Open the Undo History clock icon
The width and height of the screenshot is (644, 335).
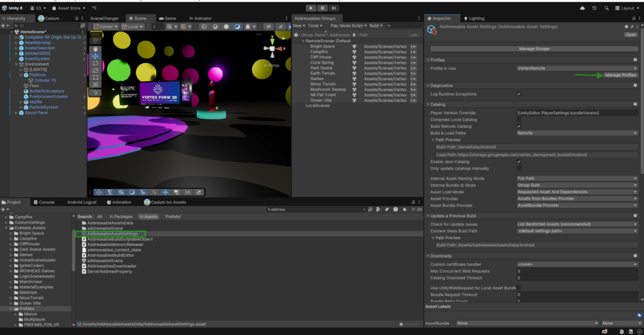[x=594, y=8]
